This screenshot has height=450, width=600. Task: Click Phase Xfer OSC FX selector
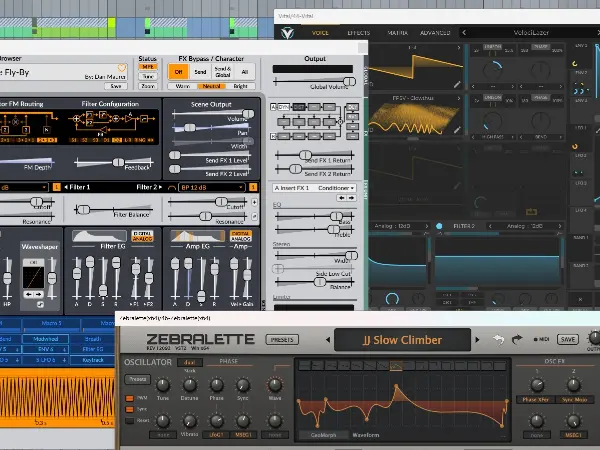(x=535, y=399)
